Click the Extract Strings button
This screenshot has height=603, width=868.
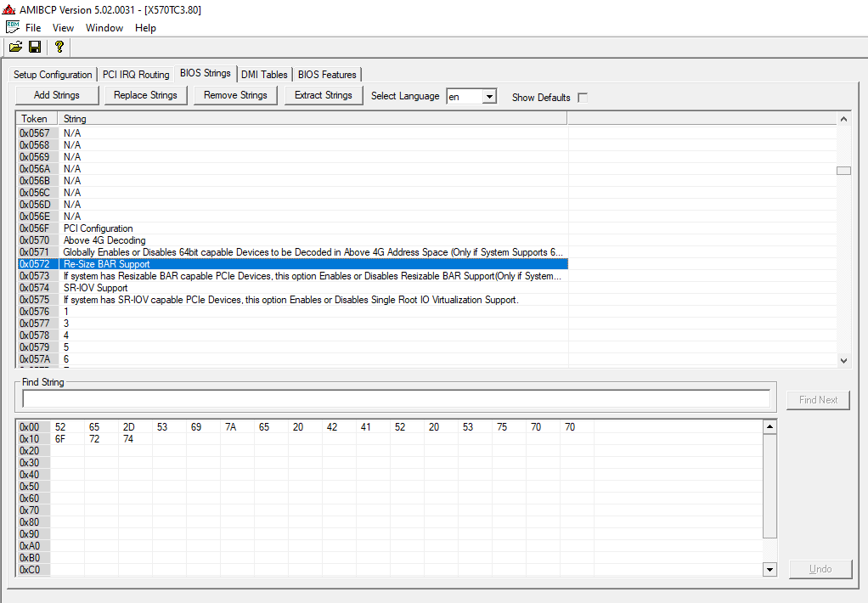pos(324,95)
